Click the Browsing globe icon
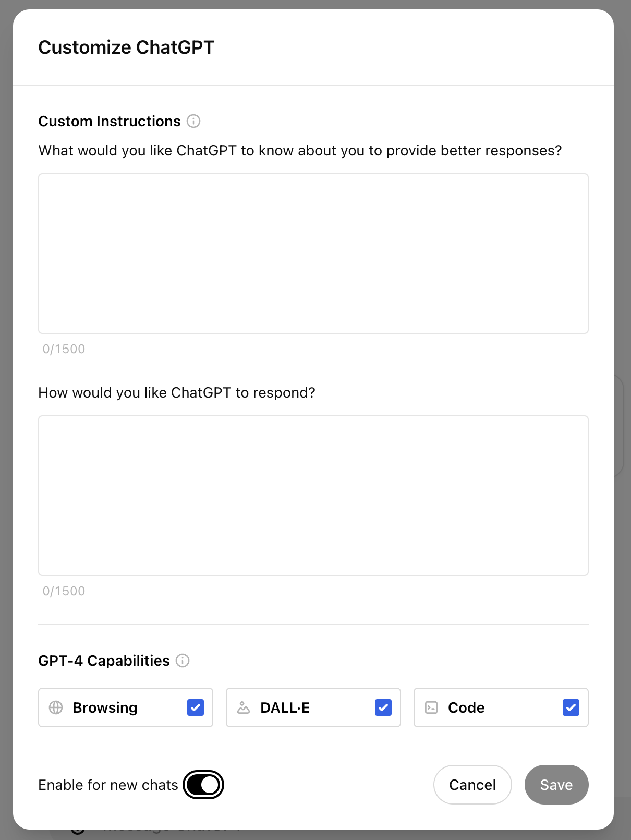Screen dimensions: 631x840 (x=56, y=707)
